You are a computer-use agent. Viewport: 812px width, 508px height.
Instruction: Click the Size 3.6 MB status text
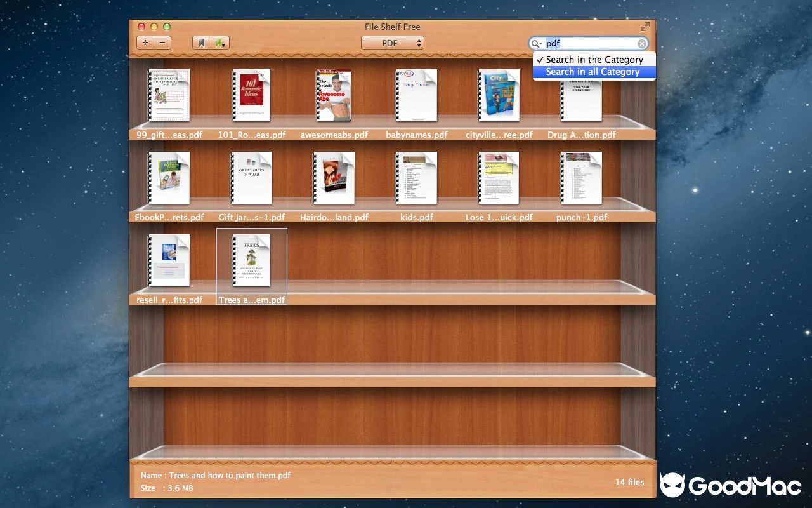click(167, 488)
